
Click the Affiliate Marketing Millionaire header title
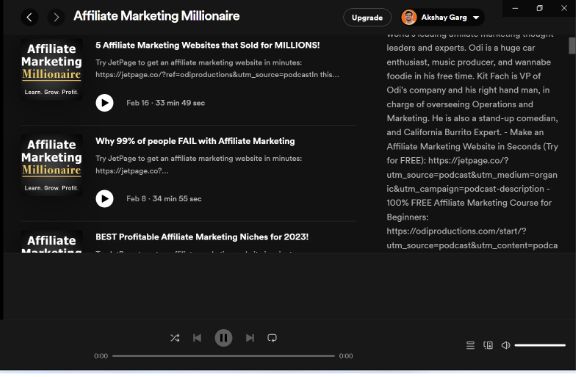point(156,16)
